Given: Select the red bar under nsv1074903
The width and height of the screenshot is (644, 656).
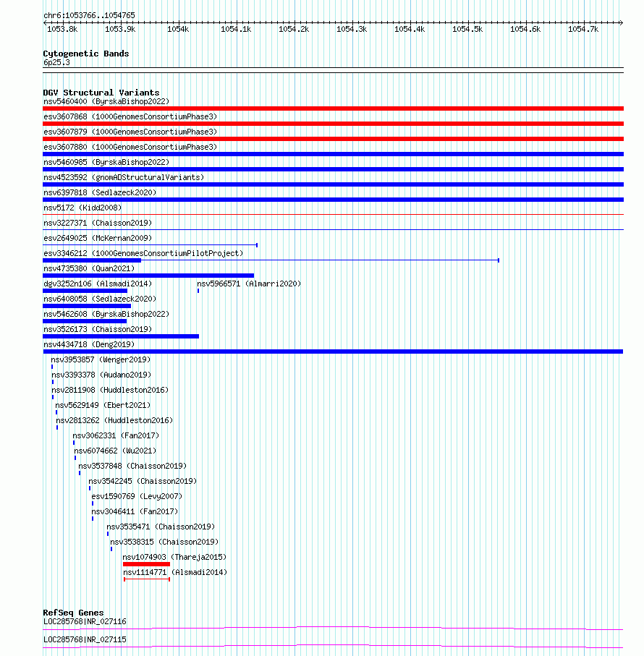Looking at the screenshot, I should coord(146,564).
